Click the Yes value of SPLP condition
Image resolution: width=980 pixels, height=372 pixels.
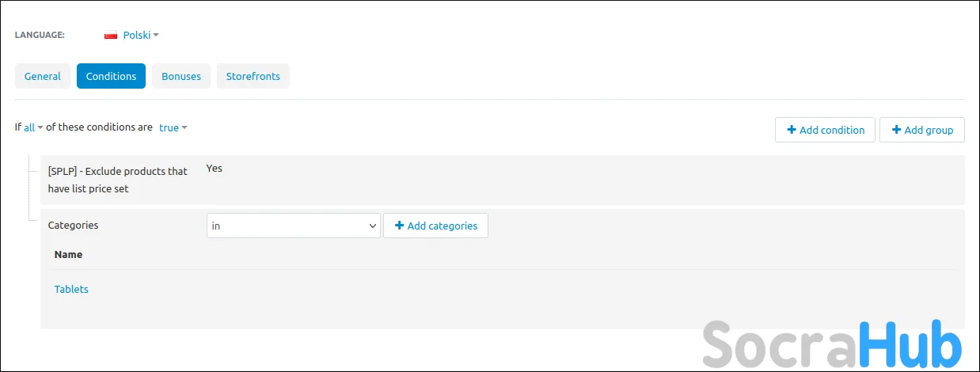(x=214, y=169)
